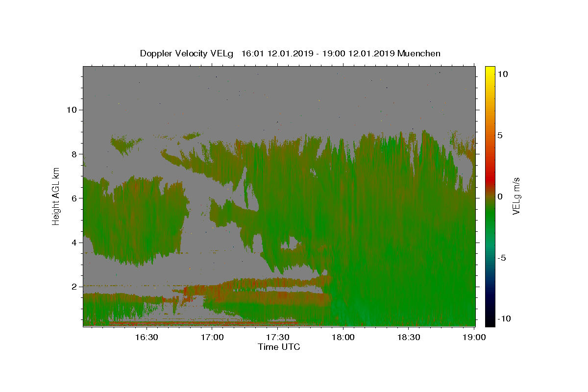Screen dimensions: 588x392
Task: Click the 19:00 time tick label
Action: (474, 337)
